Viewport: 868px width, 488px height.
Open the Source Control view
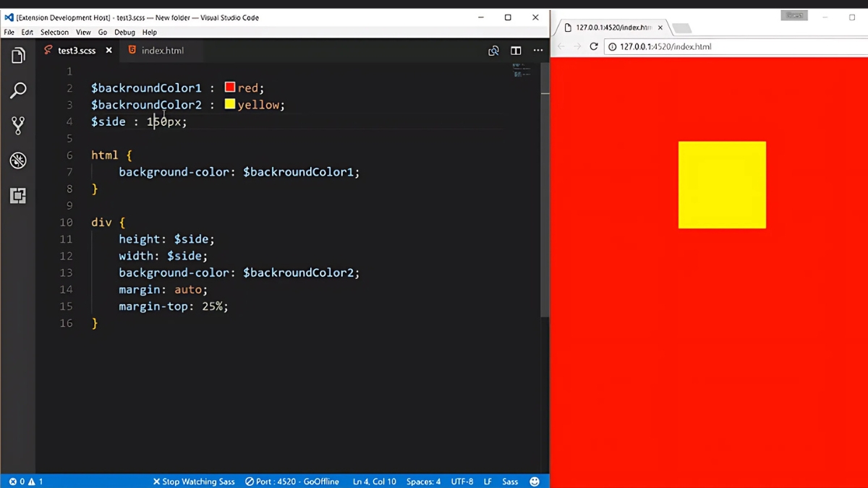click(x=18, y=125)
